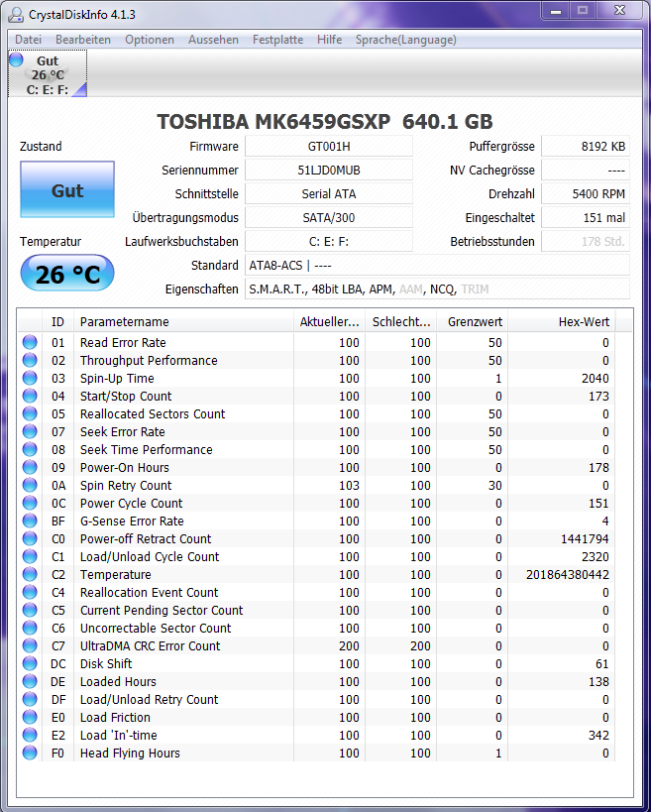Viewport: 651px width, 812px height.
Task: Click the Aktueller... column header
Action: tap(330, 321)
